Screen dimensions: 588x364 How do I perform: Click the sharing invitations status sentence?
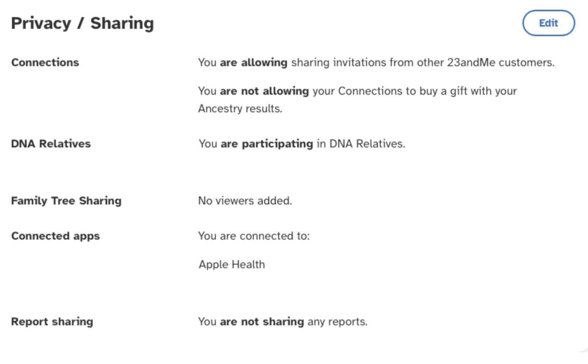click(x=376, y=62)
